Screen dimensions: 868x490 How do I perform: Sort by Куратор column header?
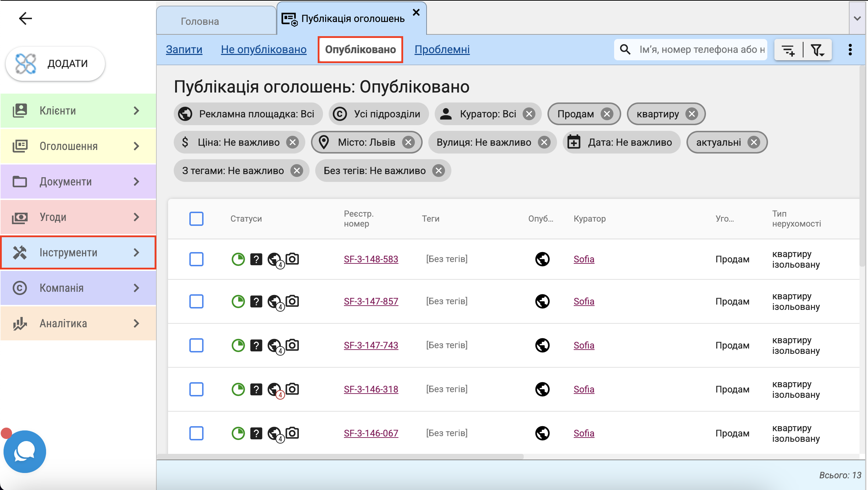point(590,219)
